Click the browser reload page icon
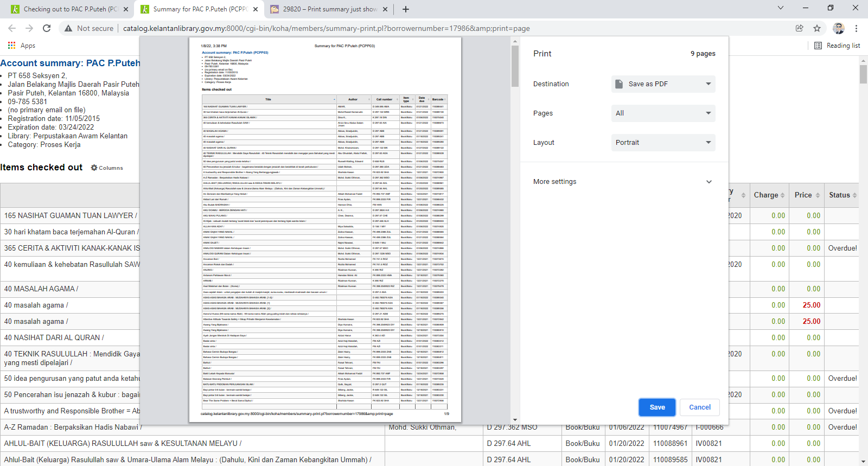This screenshot has width=868, height=466. pyautogui.click(x=47, y=28)
